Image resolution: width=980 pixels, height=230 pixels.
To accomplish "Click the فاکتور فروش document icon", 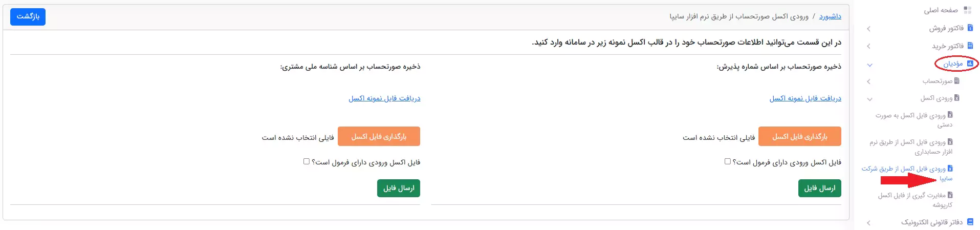I will pyautogui.click(x=970, y=28).
